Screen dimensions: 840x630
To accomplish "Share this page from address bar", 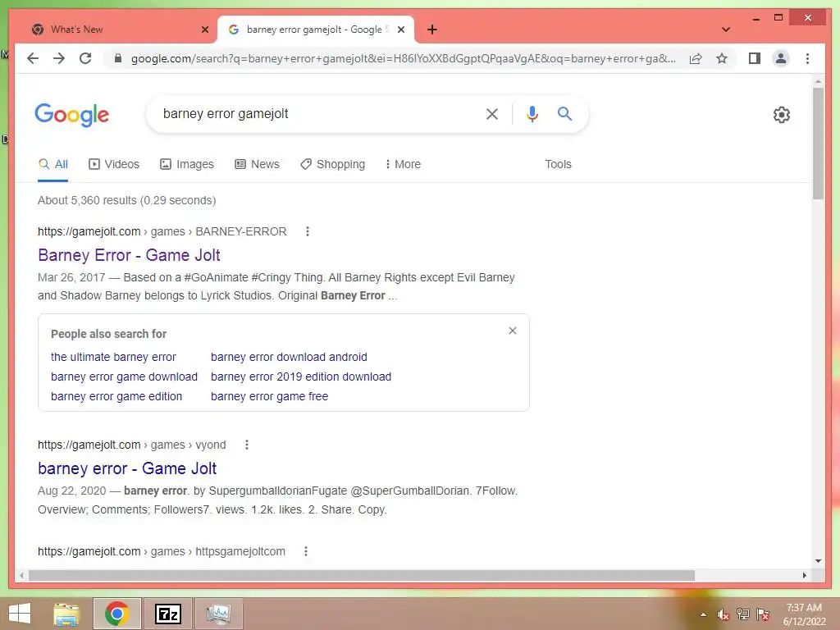I will (x=696, y=58).
